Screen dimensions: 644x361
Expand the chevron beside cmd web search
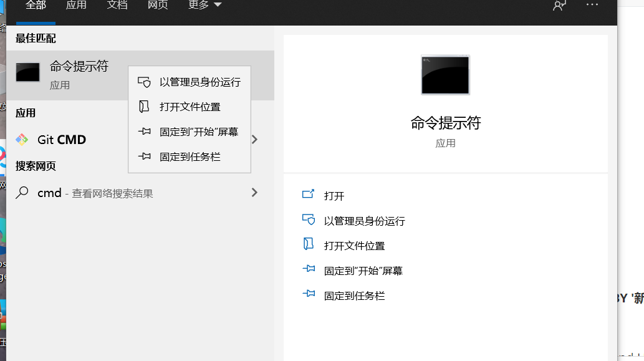[254, 193]
